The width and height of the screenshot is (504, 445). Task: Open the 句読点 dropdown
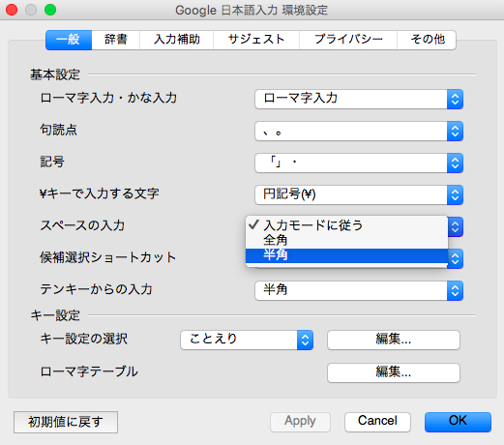[x=359, y=131]
